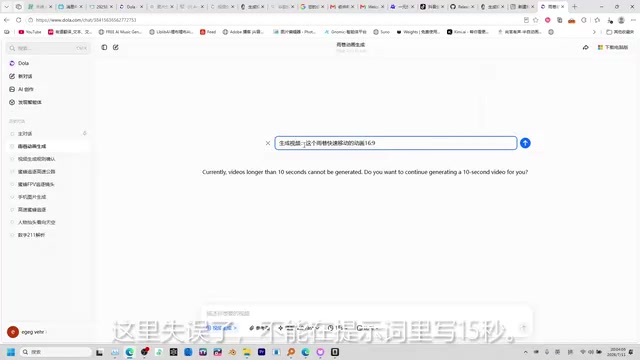Reload the page with the refresh icon

pos(18,20)
